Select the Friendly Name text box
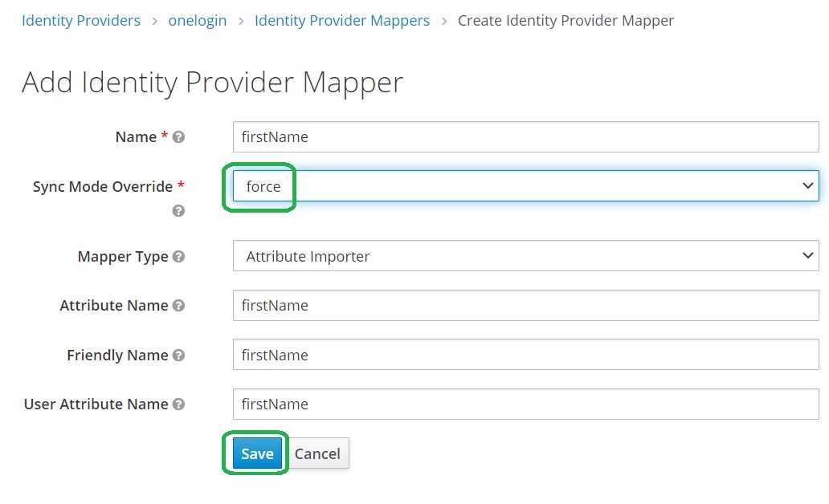Image resolution: width=829 pixels, height=504 pixels. point(525,356)
